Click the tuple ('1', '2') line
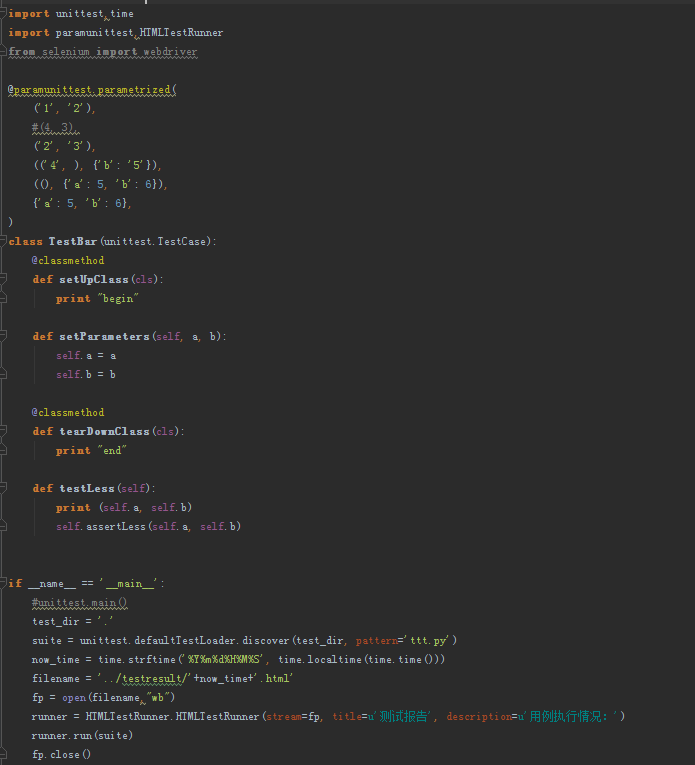This screenshot has width=695, height=765. [x=64, y=108]
